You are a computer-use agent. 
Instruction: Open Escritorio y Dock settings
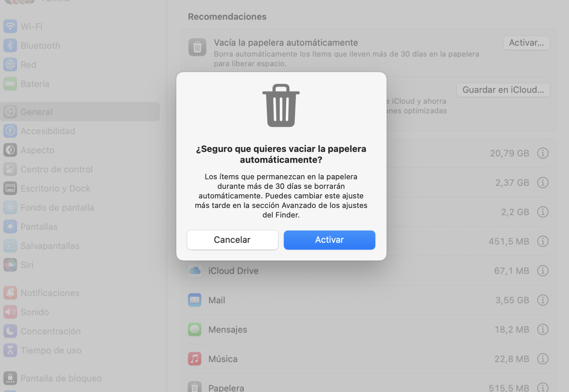(55, 188)
